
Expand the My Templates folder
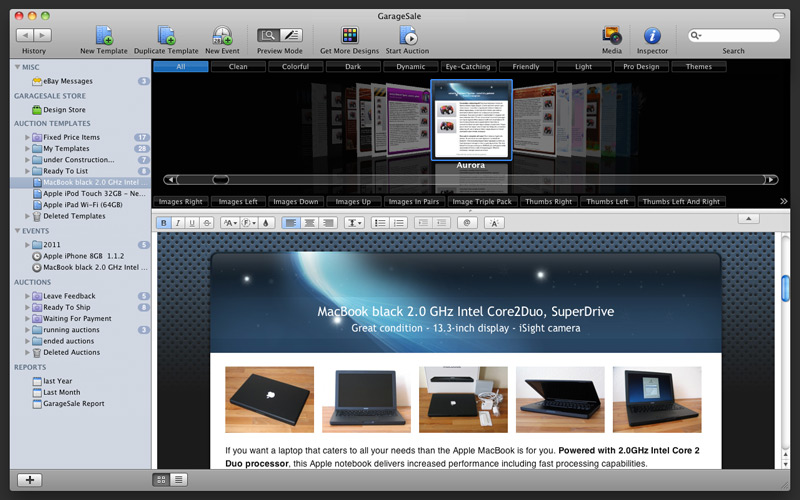point(27,148)
